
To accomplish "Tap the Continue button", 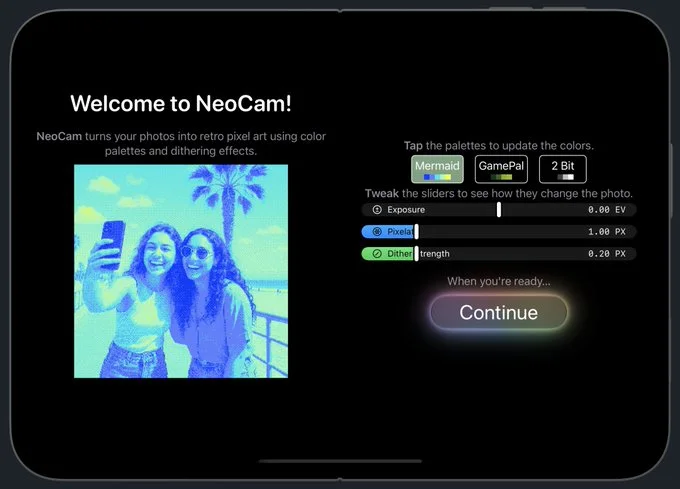I will [x=499, y=313].
